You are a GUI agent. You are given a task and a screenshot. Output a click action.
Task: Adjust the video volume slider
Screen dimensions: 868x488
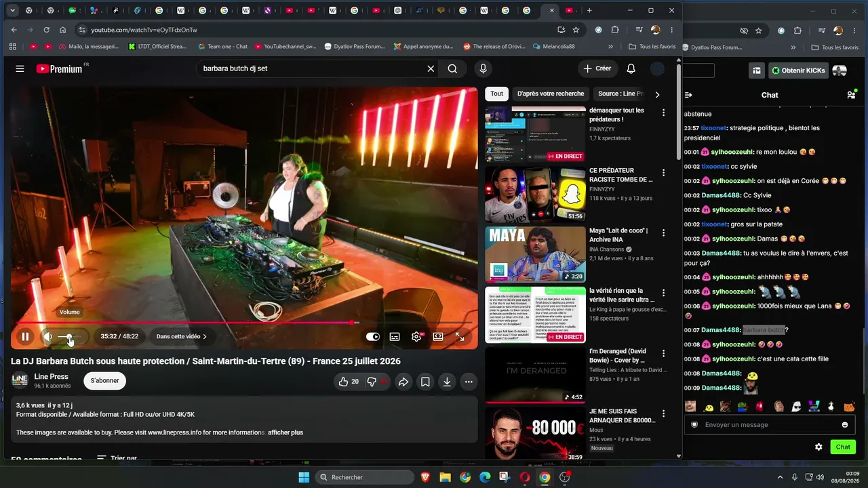tap(71, 336)
